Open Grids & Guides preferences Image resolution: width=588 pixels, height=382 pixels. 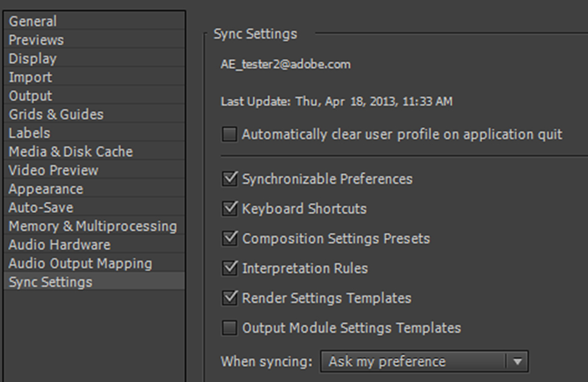pyautogui.click(x=95, y=114)
